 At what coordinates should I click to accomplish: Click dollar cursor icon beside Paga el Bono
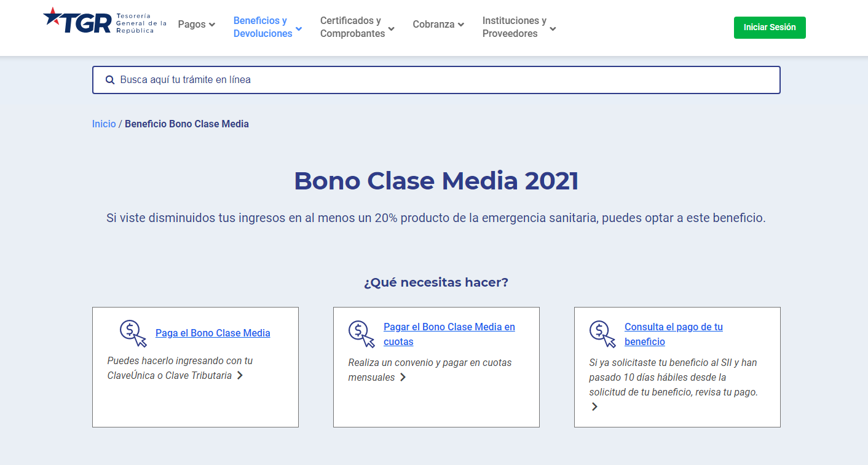tap(133, 333)
